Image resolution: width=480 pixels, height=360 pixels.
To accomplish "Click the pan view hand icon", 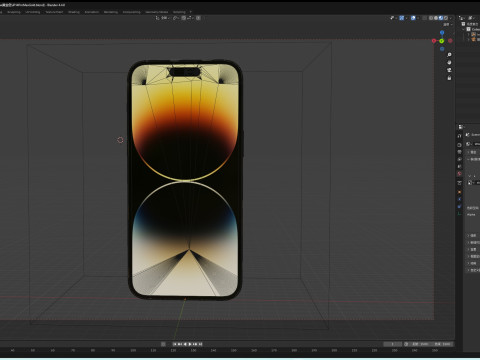I will click(x=449, y=62).
